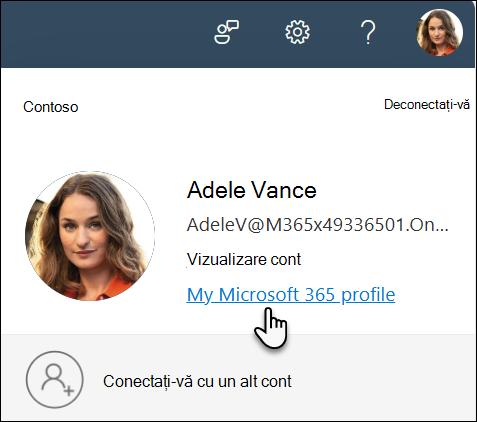The height and width of the screenshot is (422, 477).
Task: Click the add account person icon
Action: click(x=55, y=379)
